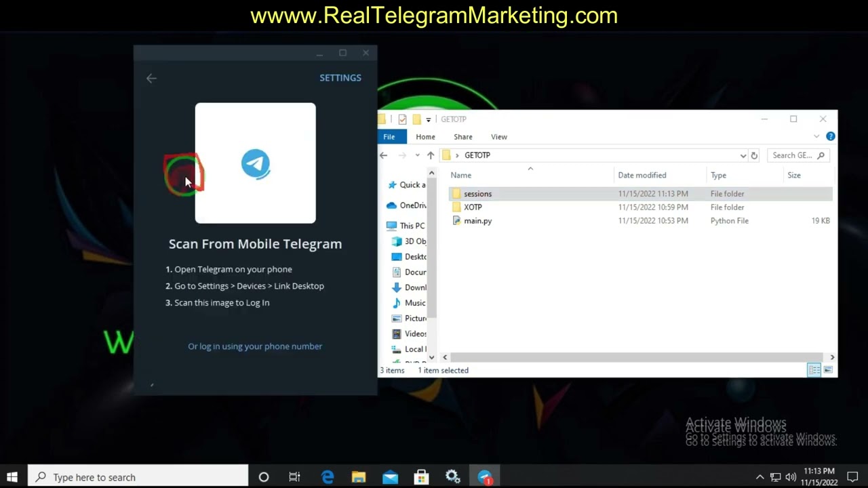Expand the ribbon with the chevron

click(x=816, y=136)
